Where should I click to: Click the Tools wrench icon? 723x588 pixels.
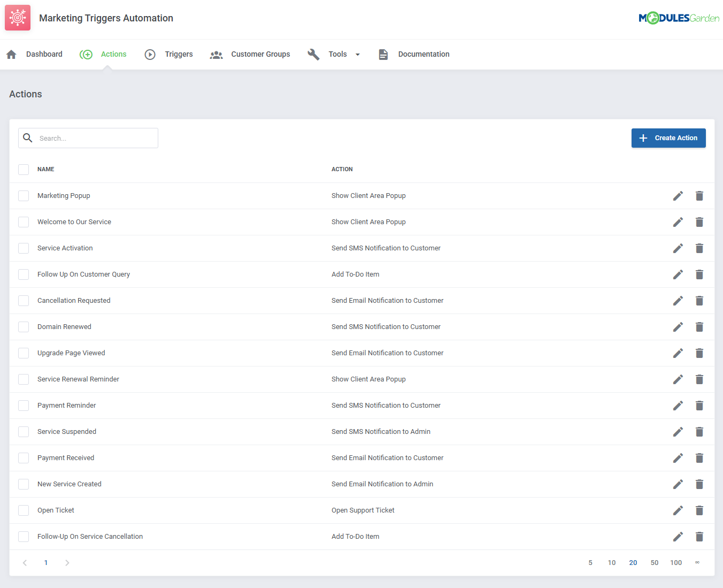[x=313, y=54]
